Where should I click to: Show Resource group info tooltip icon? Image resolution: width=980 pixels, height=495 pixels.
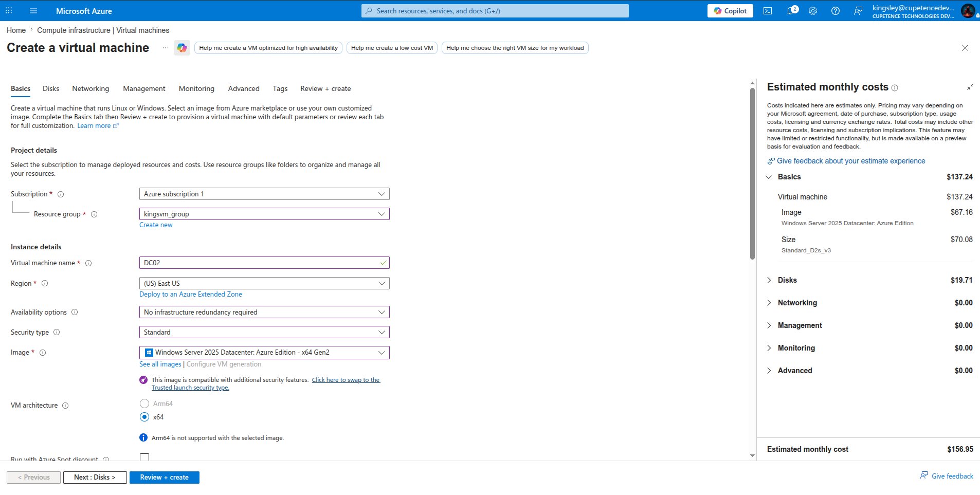click(x=94, y=214)
